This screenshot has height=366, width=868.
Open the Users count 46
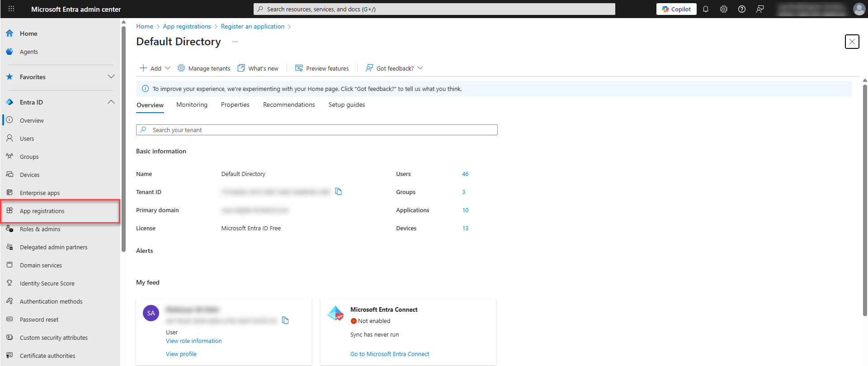coord(465,174)
